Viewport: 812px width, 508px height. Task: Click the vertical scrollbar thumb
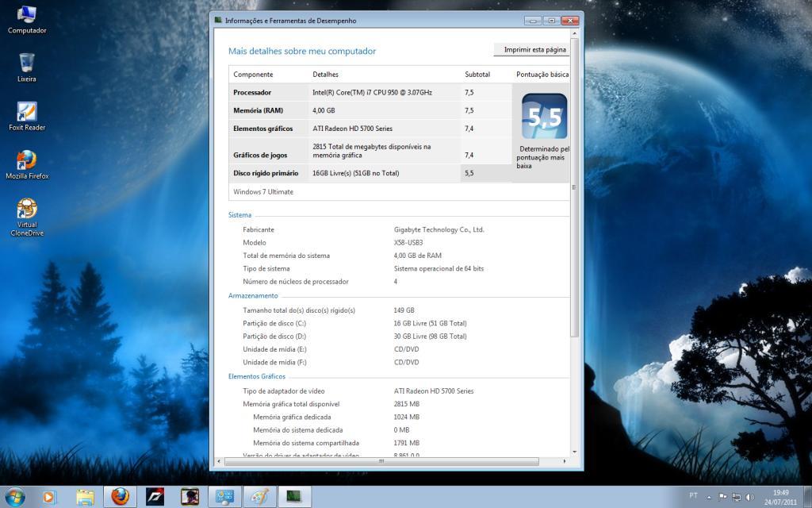(574, 187)
